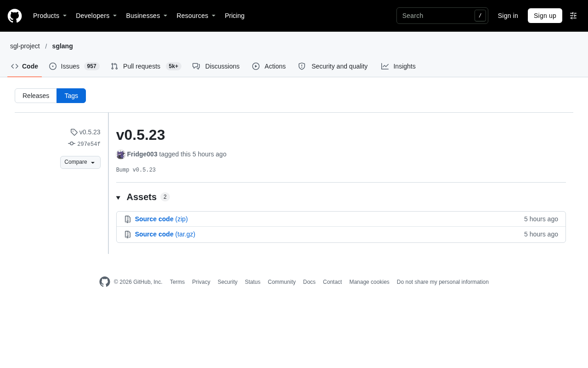Click the 'Bump v0.5.23' commit message
Image resolution: width=588 pixels, height=368 pixels.
click(x=136, y=170)
